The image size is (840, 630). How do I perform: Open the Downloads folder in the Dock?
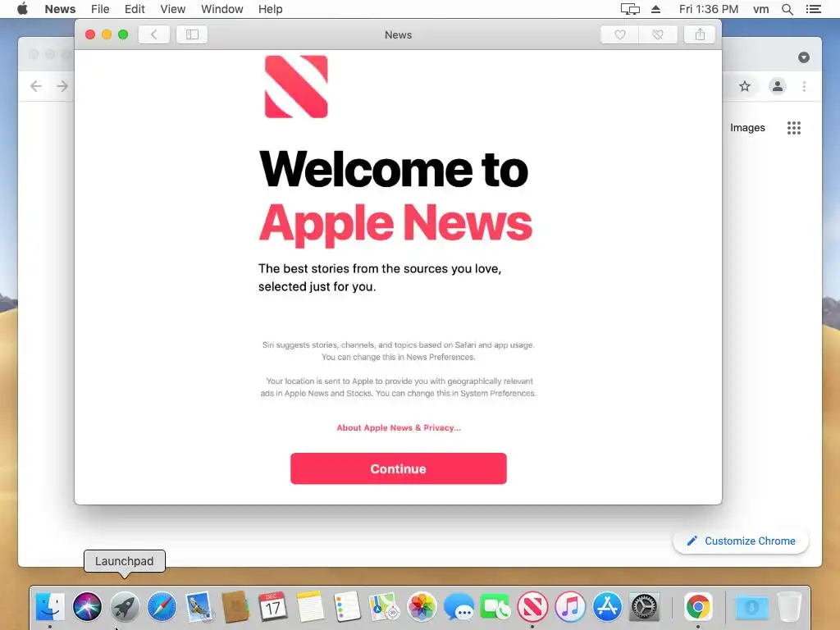pyautogui.click(x=751, y=607)
